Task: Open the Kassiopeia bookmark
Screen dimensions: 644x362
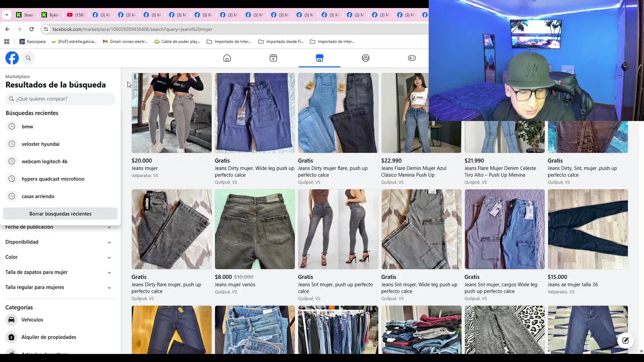Action: click(x=32, y=42)
